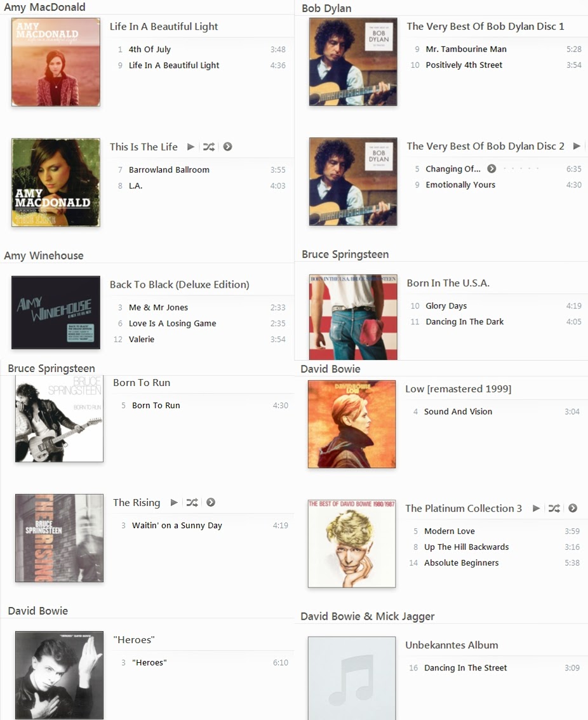Shuffle the album This Is The Life
Image resolution: width=588 pixels, height=720 pixels.
pyautogui.click(x=208, y=147)
